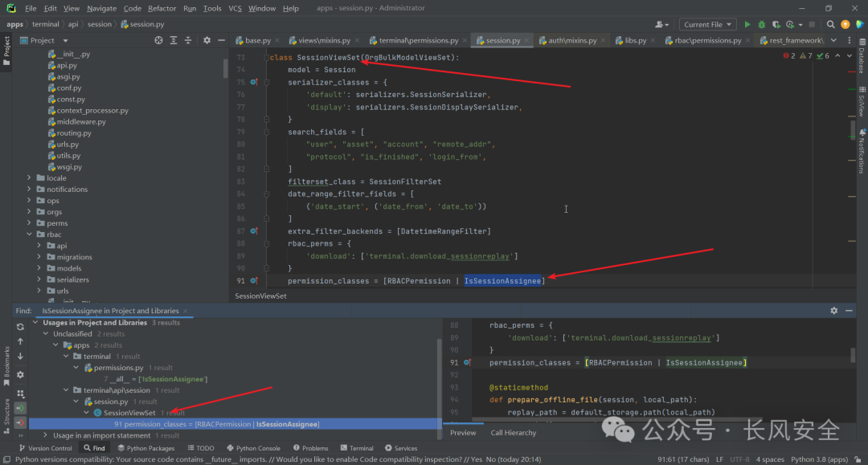This screenshot has width=868, height=465.
Task: Show the hidden editor tabs list chevron
Action: coord(833,40)
